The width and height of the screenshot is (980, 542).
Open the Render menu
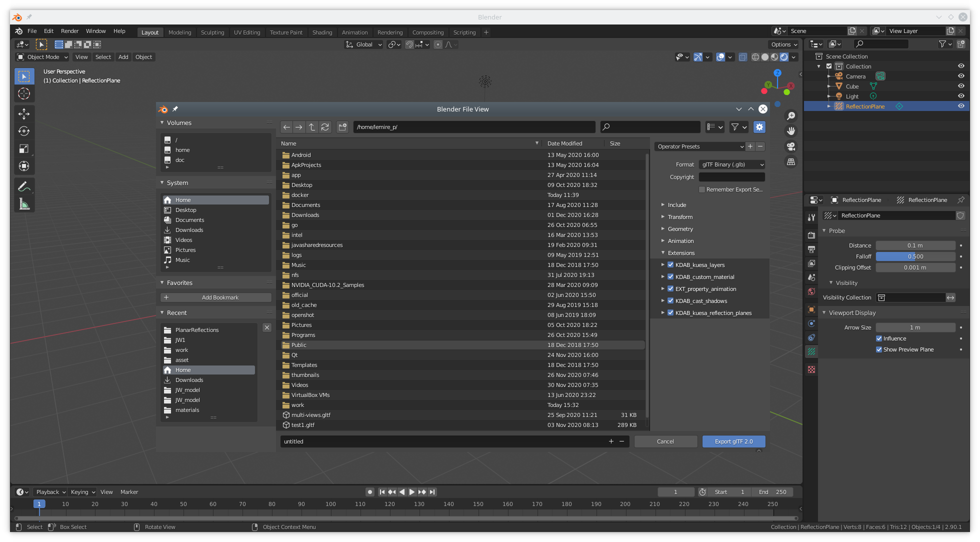[69, 31]
